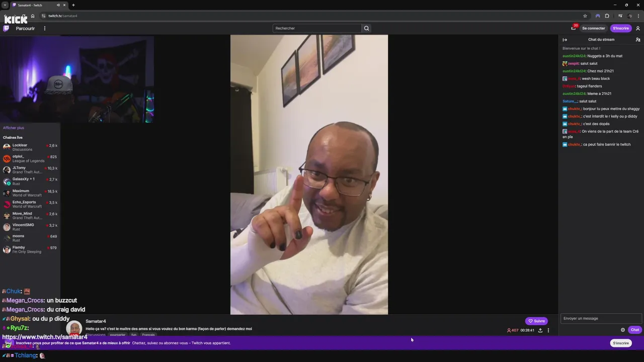Click the Envoyer un message field
The height and width of the screenshot is (362, 644).
(601, 318)
